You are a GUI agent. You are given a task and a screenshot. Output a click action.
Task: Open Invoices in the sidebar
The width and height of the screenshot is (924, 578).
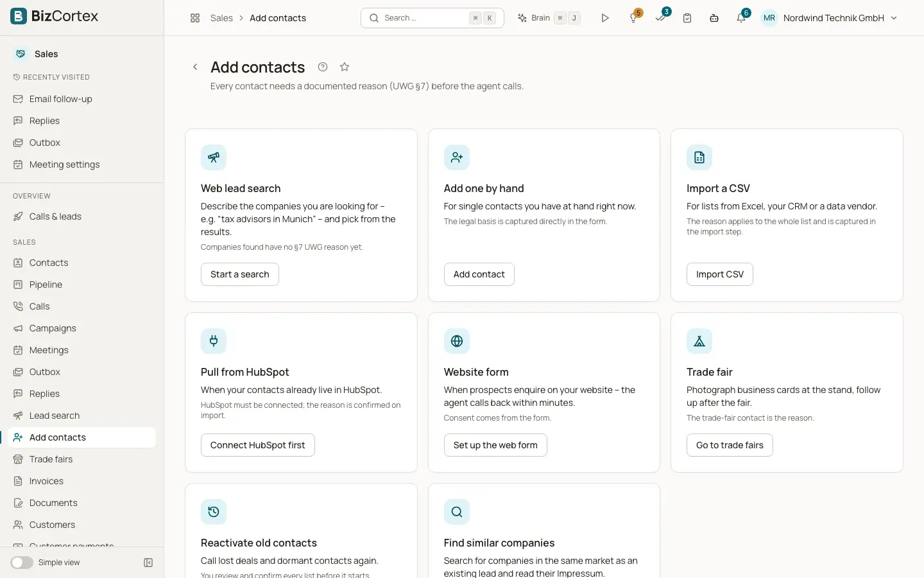coord(82,481)
